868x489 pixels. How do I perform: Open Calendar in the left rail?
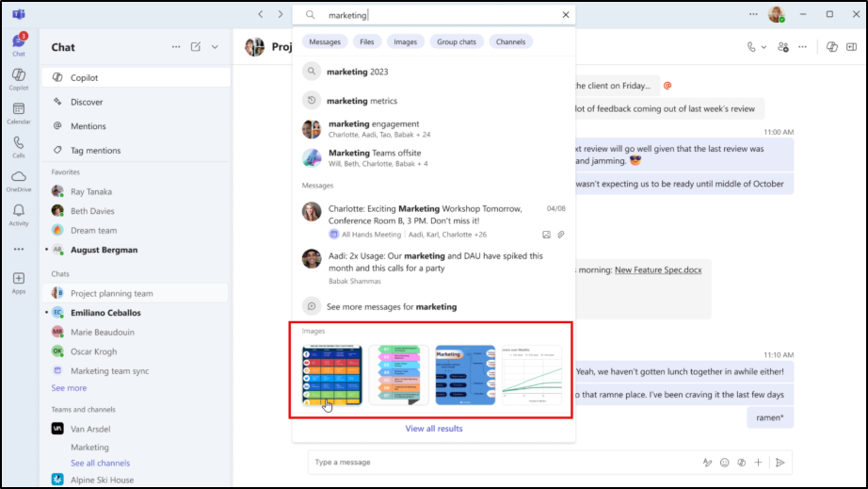(19, 112)
